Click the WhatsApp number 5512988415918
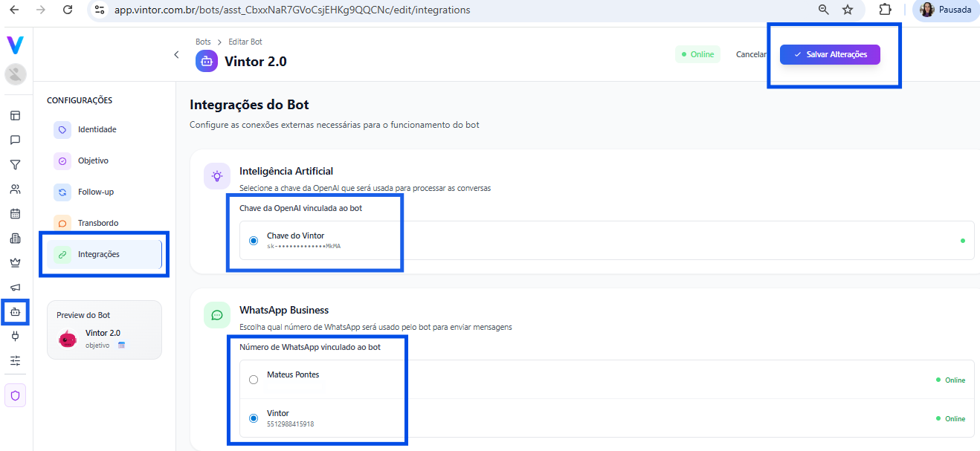The height and width of the screenshot is (451, 980). click(x=290, y=424)
